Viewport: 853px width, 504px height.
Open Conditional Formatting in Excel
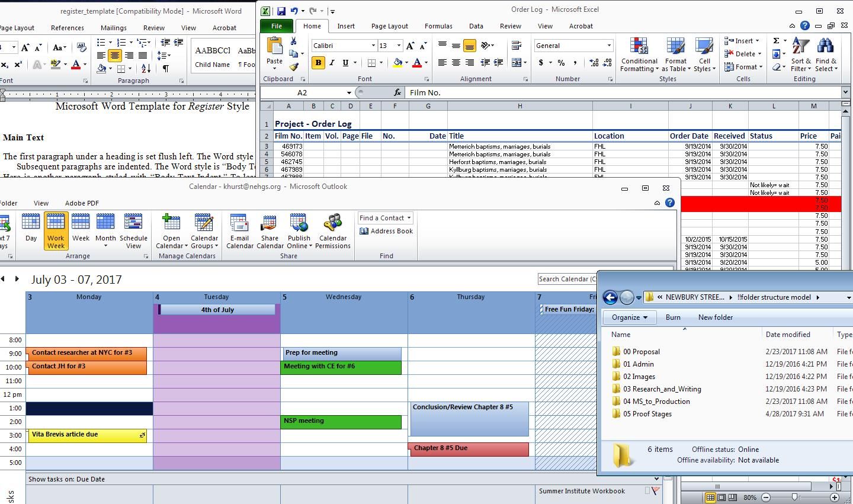[639, 55]
